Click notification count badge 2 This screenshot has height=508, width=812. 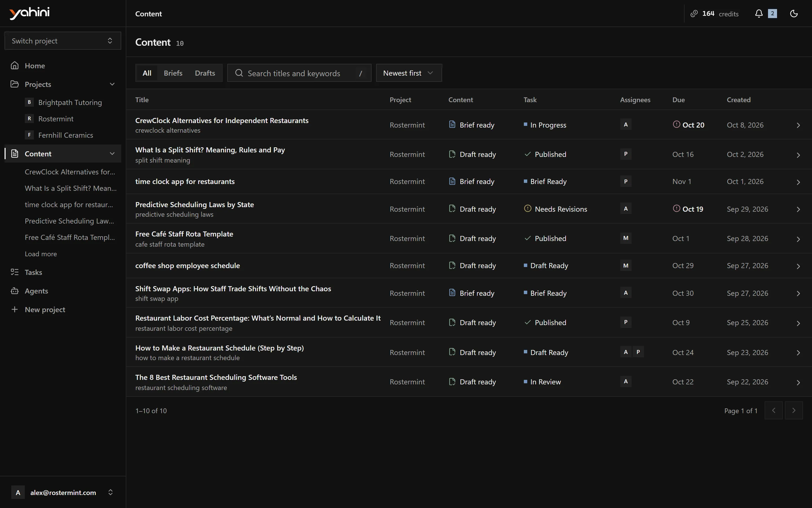click(x=773, y=14)
